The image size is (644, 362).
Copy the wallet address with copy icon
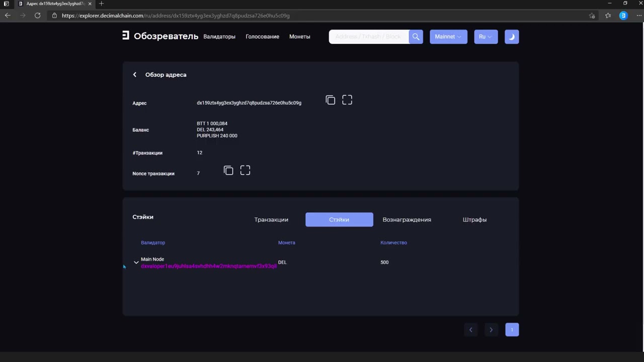pyautogui.click(x=330, y=100)
